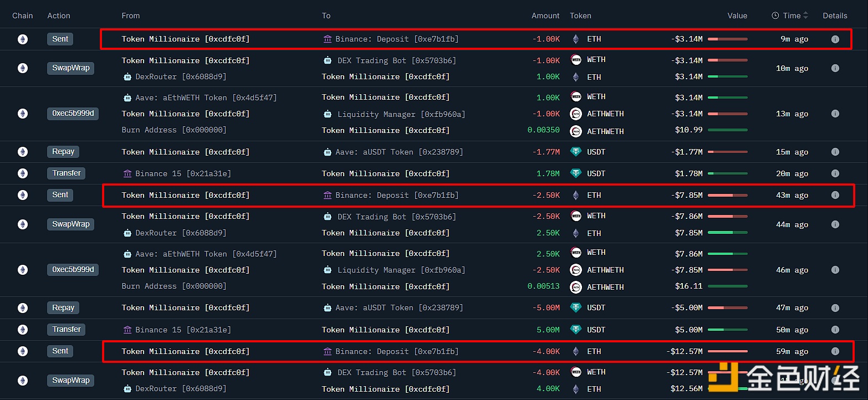This screenshot has height=400, width=868.
Task: Click robot icon next to DexRouter in 10m ago row
Action: 127,77
